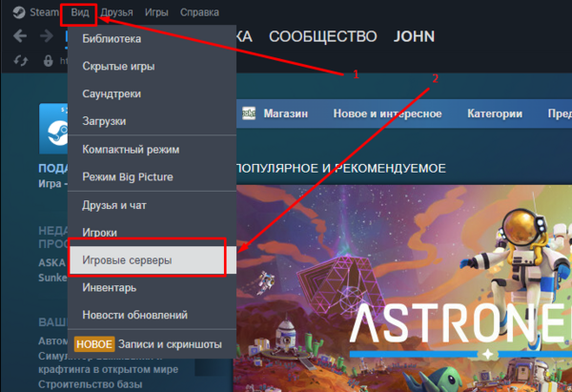The width and height of the screenshot is (572, 392).
Task: Click the avatar icon beside Магазин
Action: point(250,114)
